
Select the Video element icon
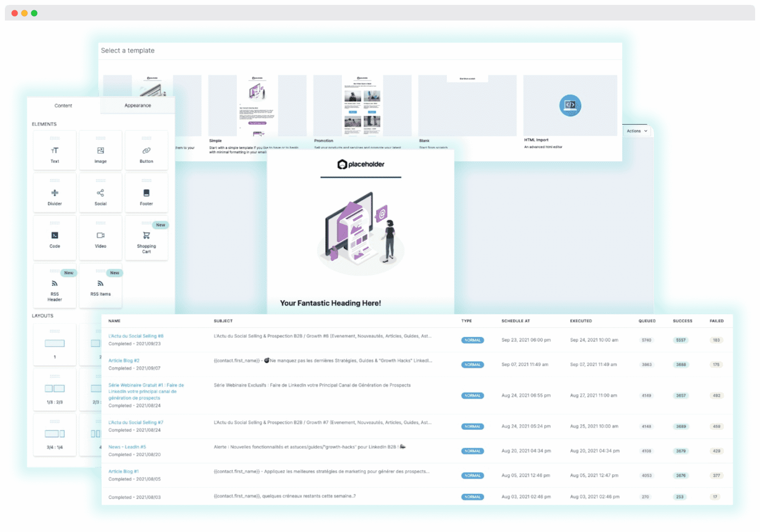click(101, 235)
